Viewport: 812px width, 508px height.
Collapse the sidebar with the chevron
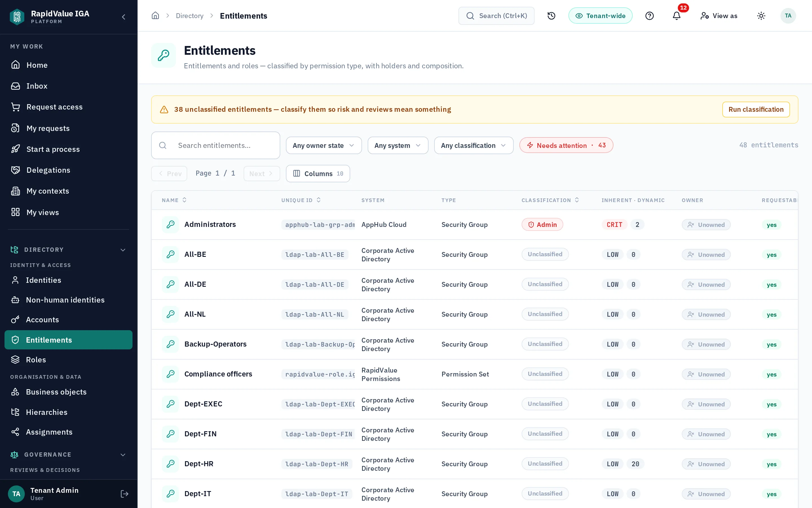[x=123, y=17]
